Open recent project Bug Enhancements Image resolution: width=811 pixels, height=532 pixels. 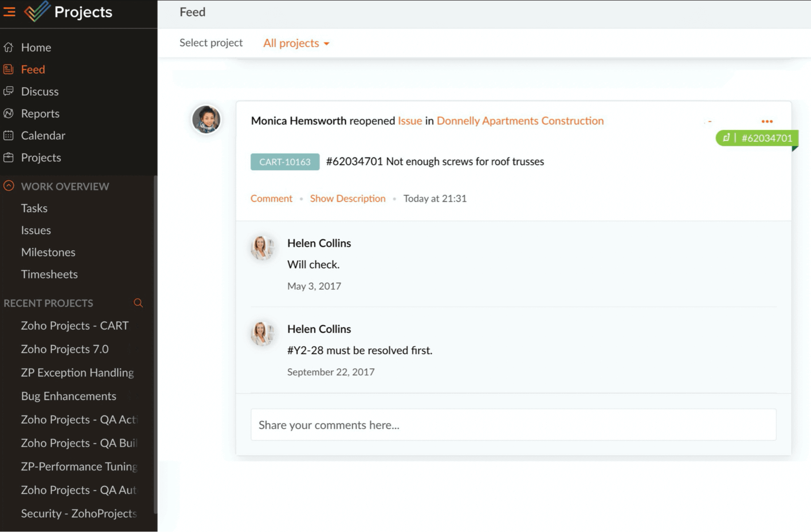tap(69, 396)
